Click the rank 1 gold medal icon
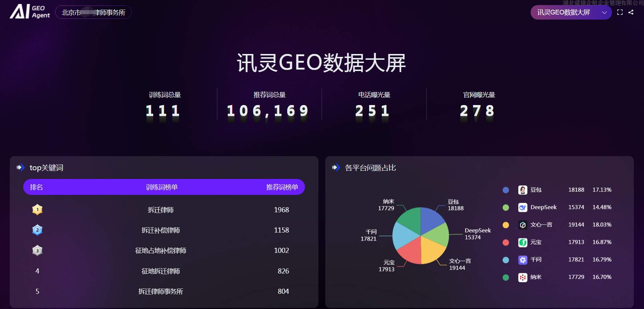 point(37,209)
